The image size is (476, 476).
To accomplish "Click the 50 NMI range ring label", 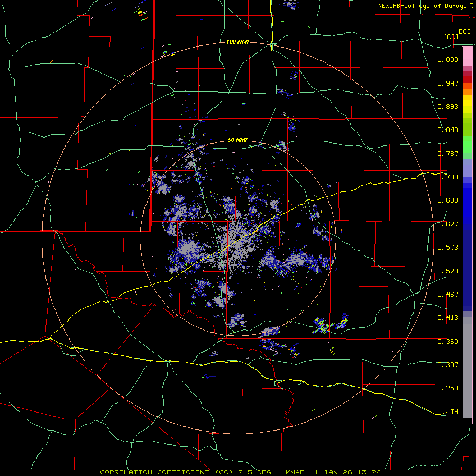I will [x=237, y=140].
